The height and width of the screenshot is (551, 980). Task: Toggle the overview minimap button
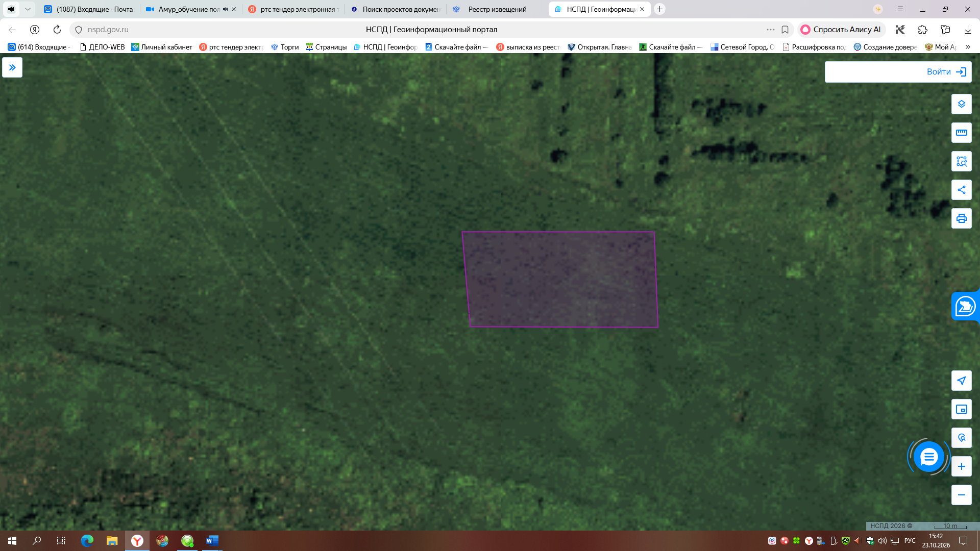pyautogui.click(x=961, y=409)
